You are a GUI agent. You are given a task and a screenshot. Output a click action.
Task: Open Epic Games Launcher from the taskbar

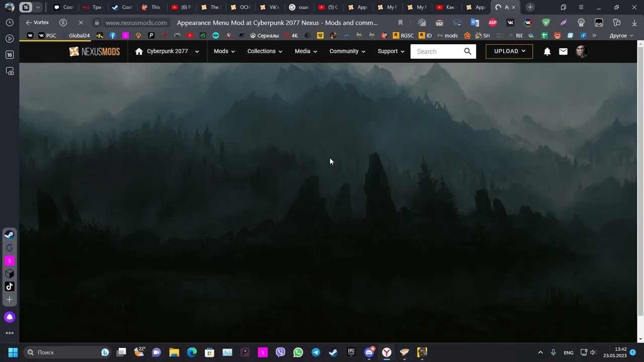pos(351,352)
